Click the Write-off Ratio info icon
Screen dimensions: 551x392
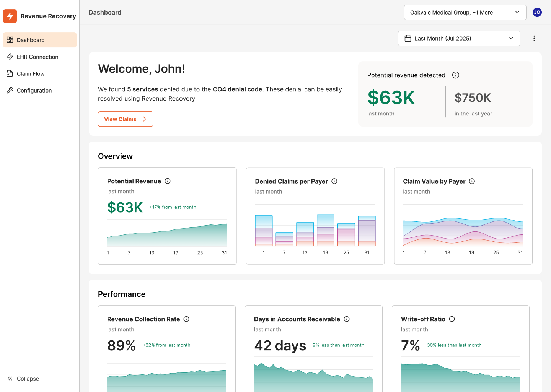(452, 319)
